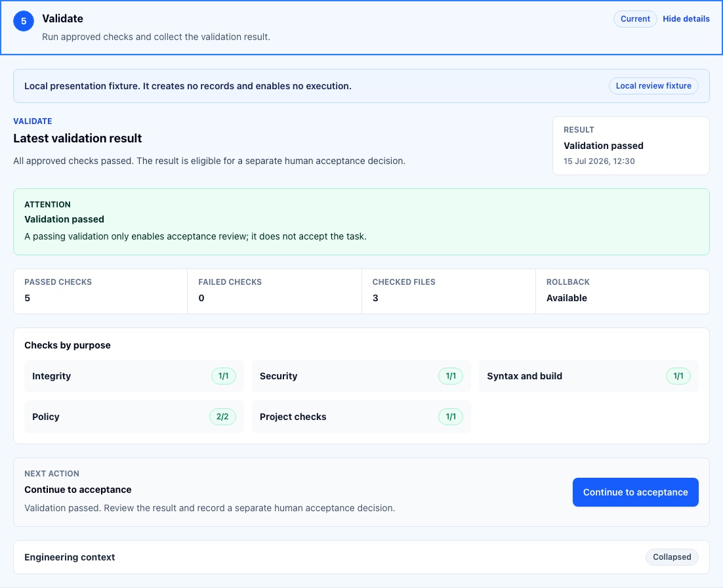Click the CHECKED FILES label

(404, 282)
